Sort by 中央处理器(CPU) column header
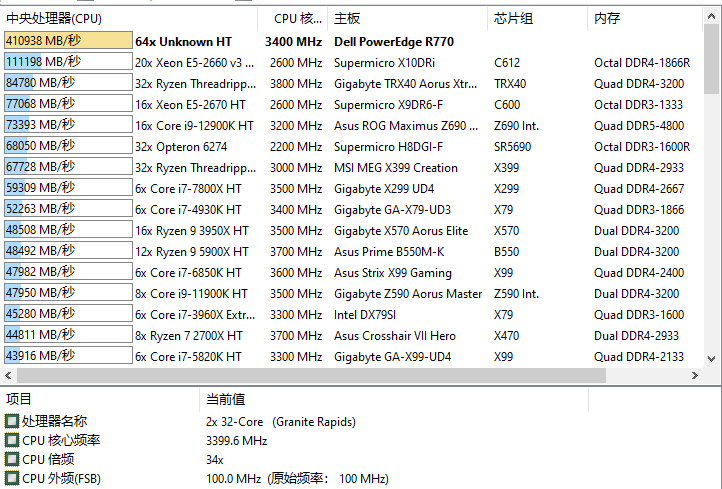 pos(130,18)
